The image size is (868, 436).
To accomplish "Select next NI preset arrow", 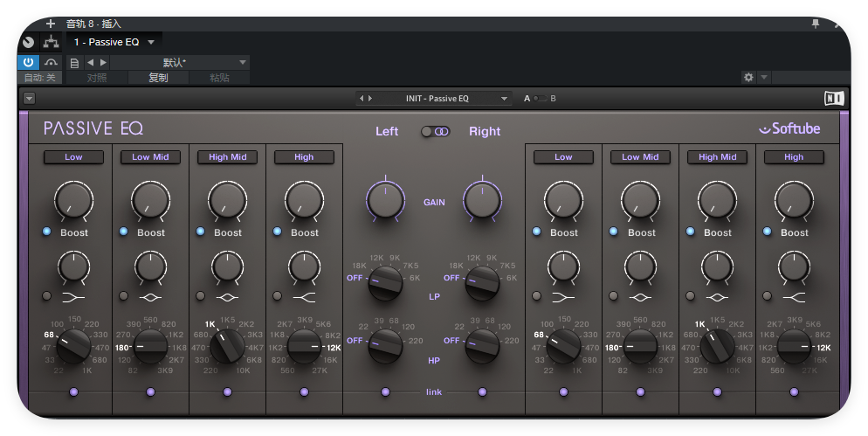I will click(370, 99).
